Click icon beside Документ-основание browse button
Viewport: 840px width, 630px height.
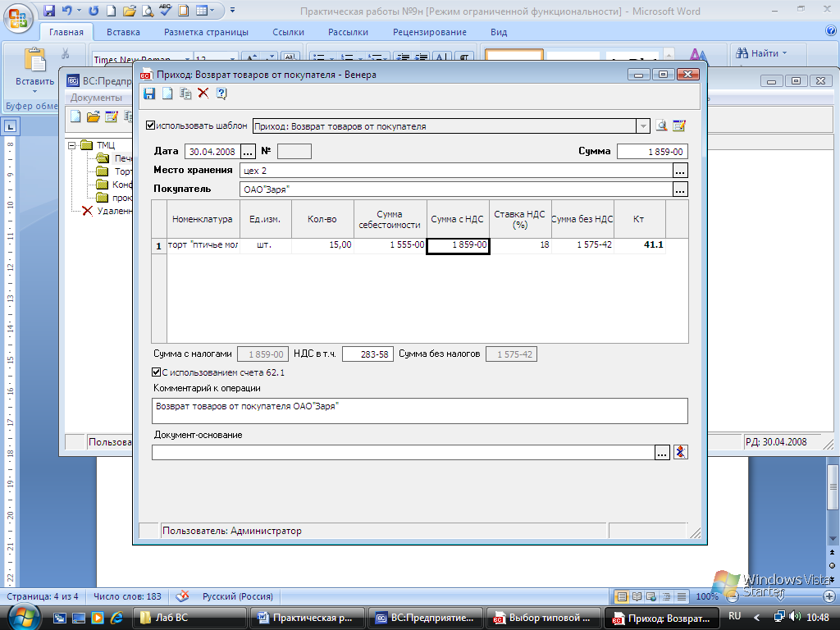click(x=680, y=452)
